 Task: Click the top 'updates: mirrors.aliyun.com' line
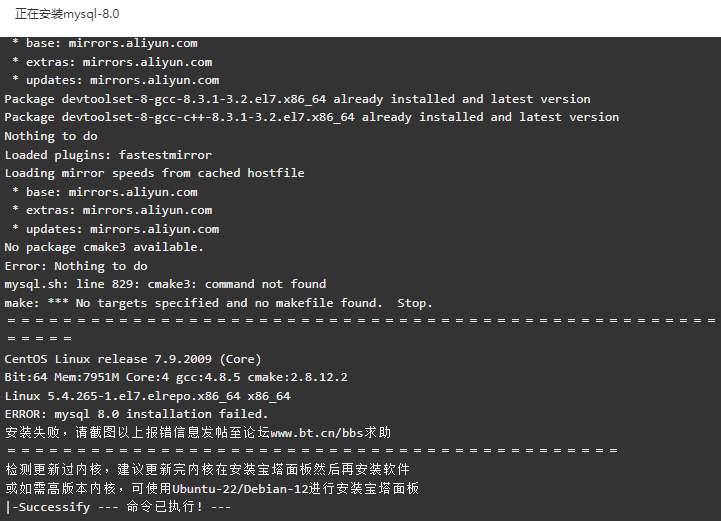[116, 80]
